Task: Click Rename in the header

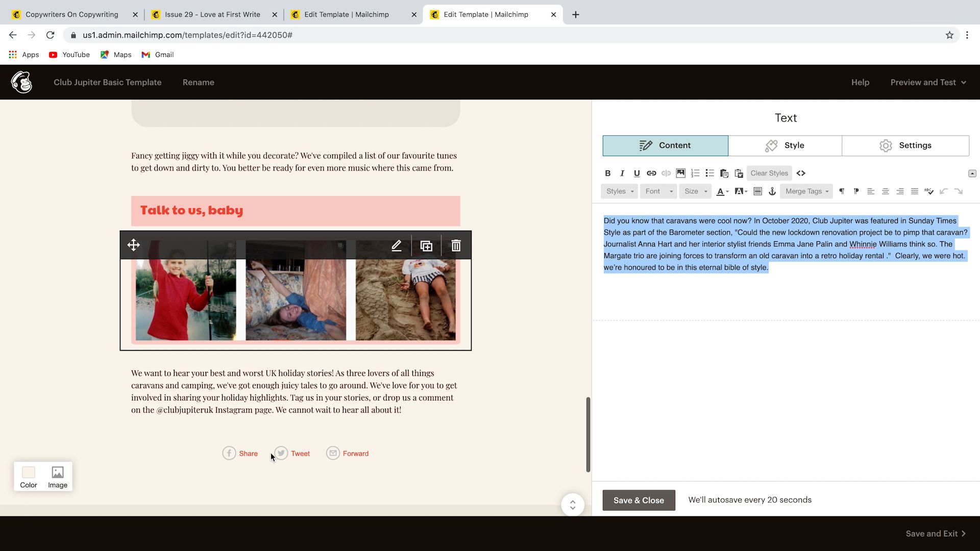Action: (x=199, y=82)
